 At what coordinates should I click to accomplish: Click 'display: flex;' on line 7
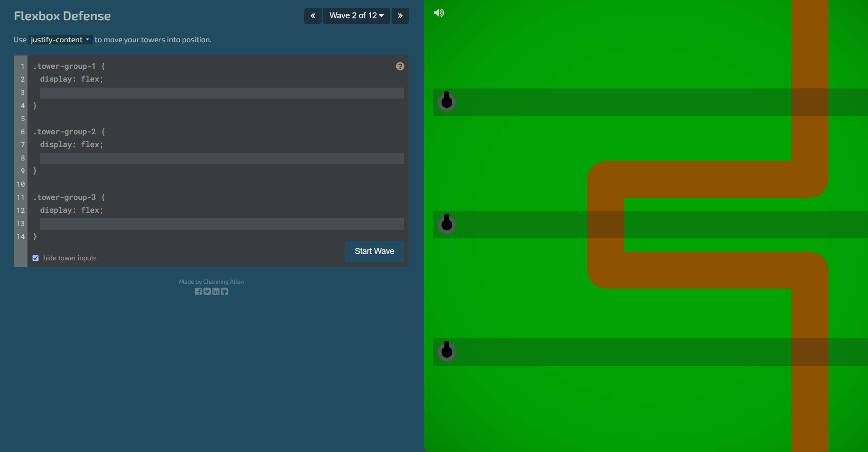pyautogui.click(x=71, y=145)
